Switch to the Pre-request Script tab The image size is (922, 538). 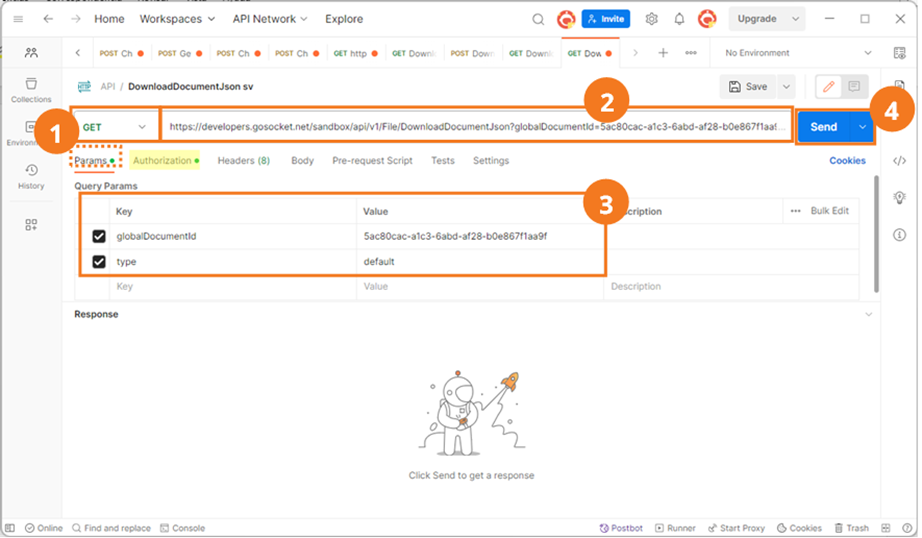click(372, 161)
